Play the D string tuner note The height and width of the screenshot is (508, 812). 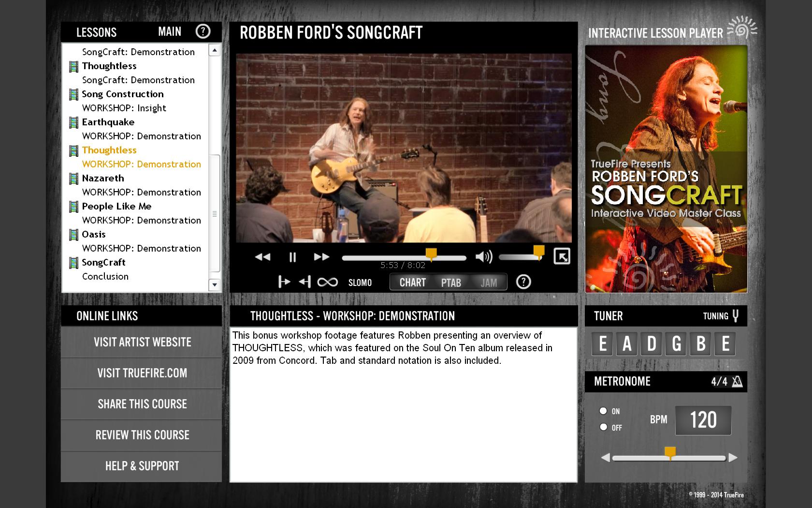pos(652,344)
